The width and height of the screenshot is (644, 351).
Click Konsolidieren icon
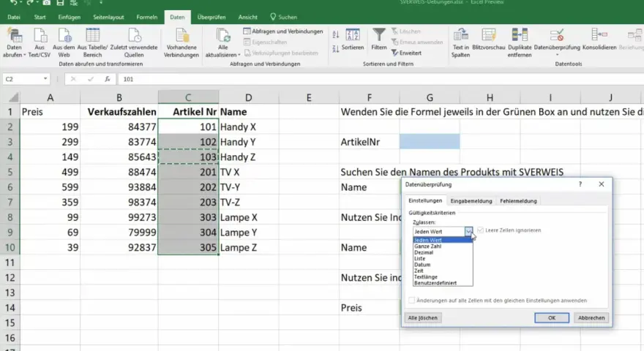(x=599, y=36)
